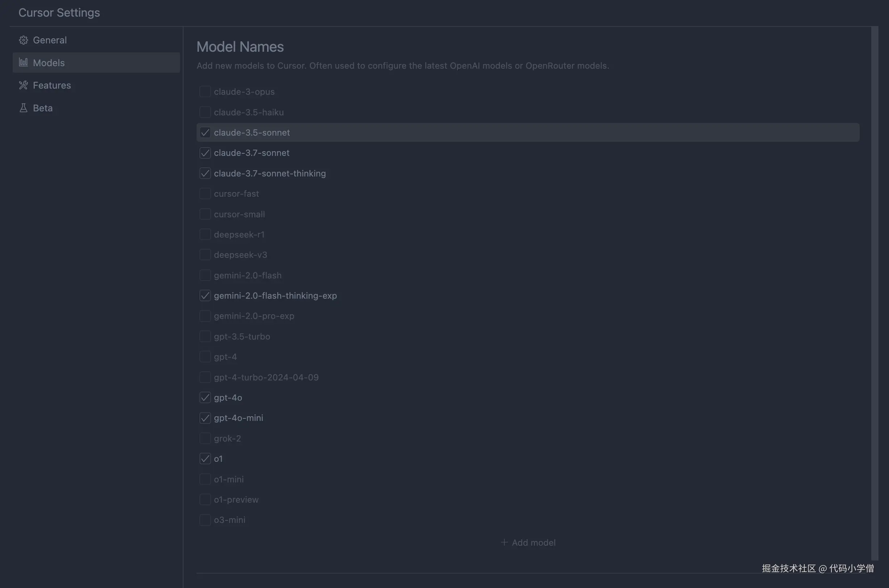Enable the deepseek-r1 model checkbox
The image size is (889, 588).
[x=205, y=235]
